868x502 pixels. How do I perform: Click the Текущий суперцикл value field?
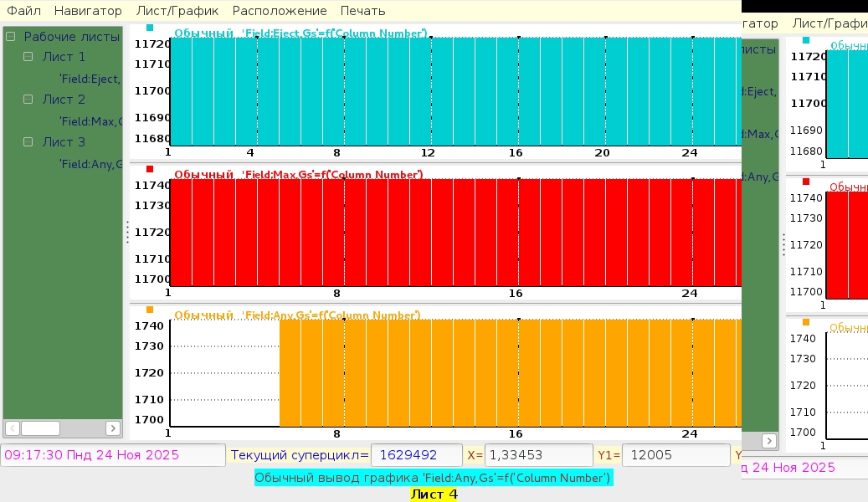coord(416,455)
